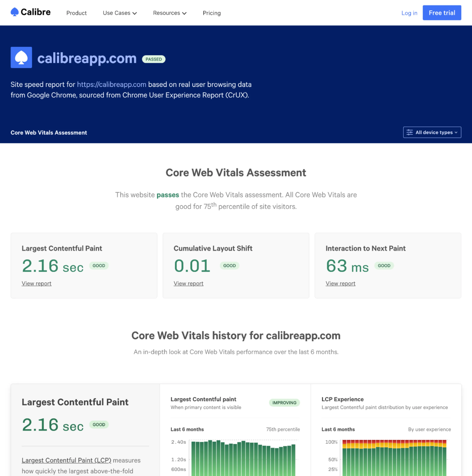Start a Free trial
This screenshot has height=476, width=472.
[442, 13]
